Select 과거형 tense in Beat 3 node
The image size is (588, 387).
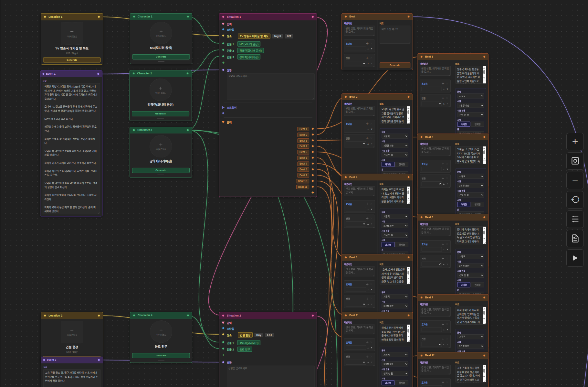click(x=464, y=204)
